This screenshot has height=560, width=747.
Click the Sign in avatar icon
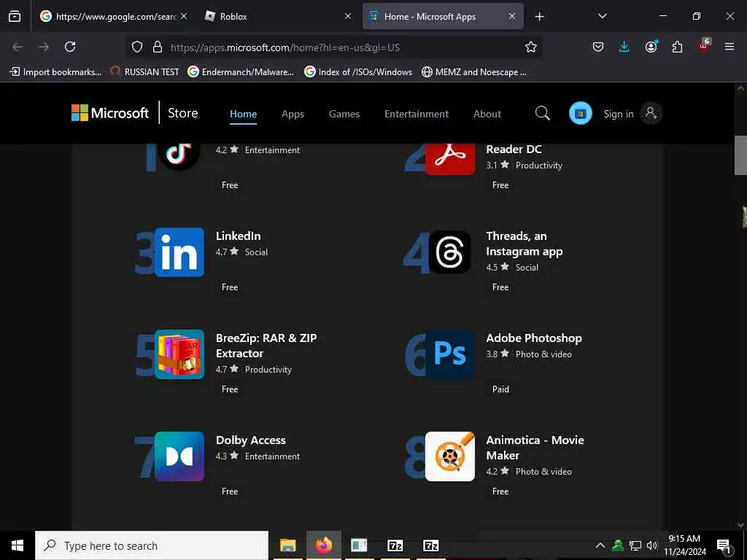pyautogui.click(x=651, y=113)
